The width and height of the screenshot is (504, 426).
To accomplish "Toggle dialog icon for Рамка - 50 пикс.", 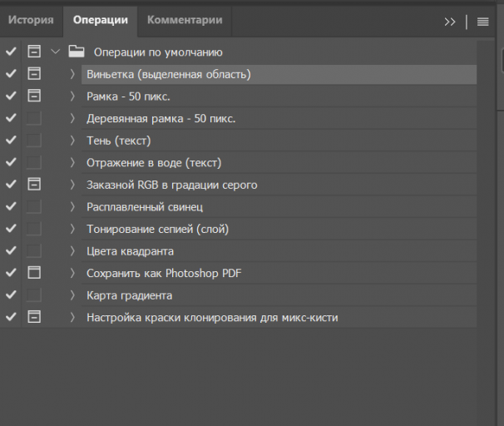I will point(34,96).
